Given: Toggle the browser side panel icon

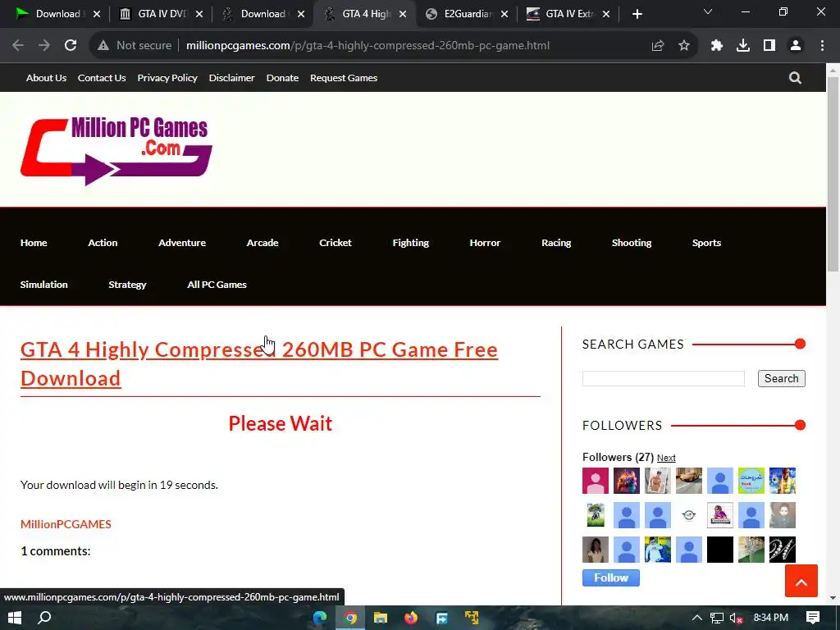Looking at the screenshot, I should coord(769,46).
